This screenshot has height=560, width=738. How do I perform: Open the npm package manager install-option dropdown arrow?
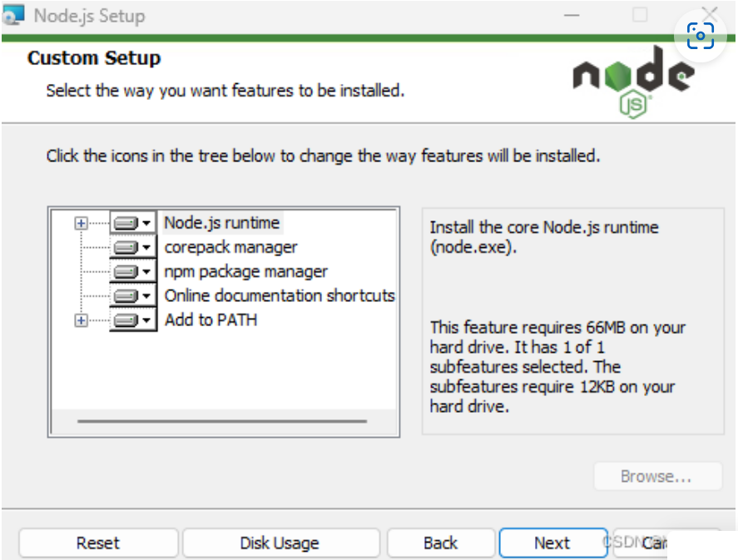click(147, 272)
